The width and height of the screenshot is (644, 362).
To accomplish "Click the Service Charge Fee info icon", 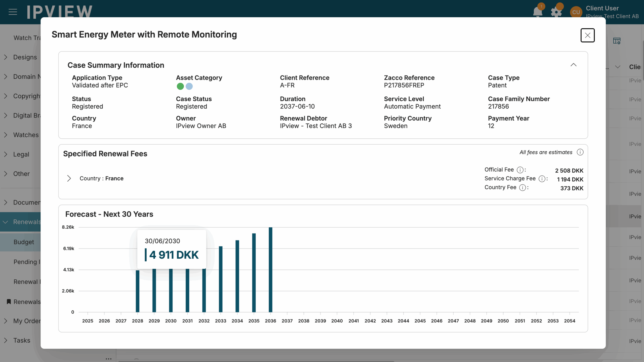I will click(x=542, y=179).
